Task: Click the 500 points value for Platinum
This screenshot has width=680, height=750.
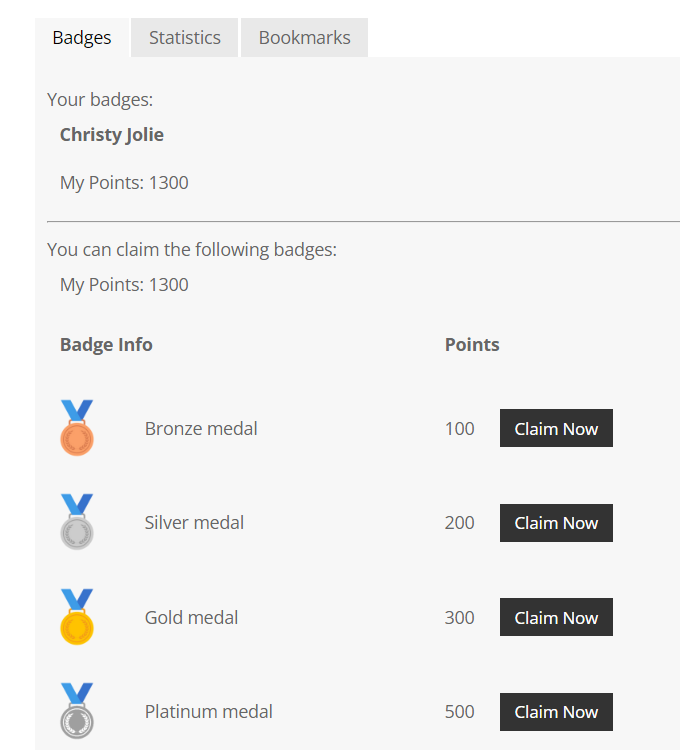Action: pos(460,712)
